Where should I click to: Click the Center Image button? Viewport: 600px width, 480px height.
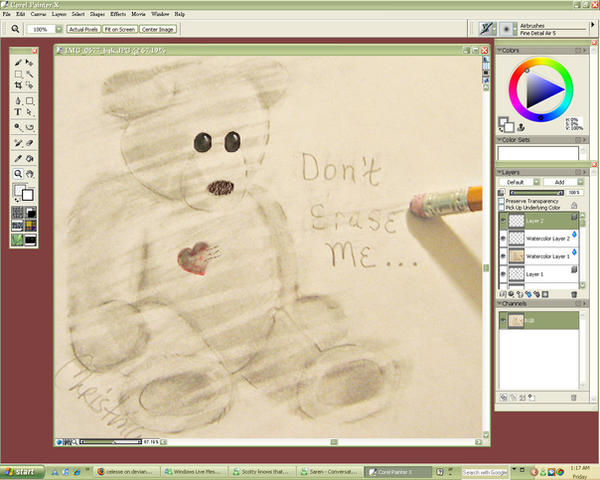click(x=158, y=29)
